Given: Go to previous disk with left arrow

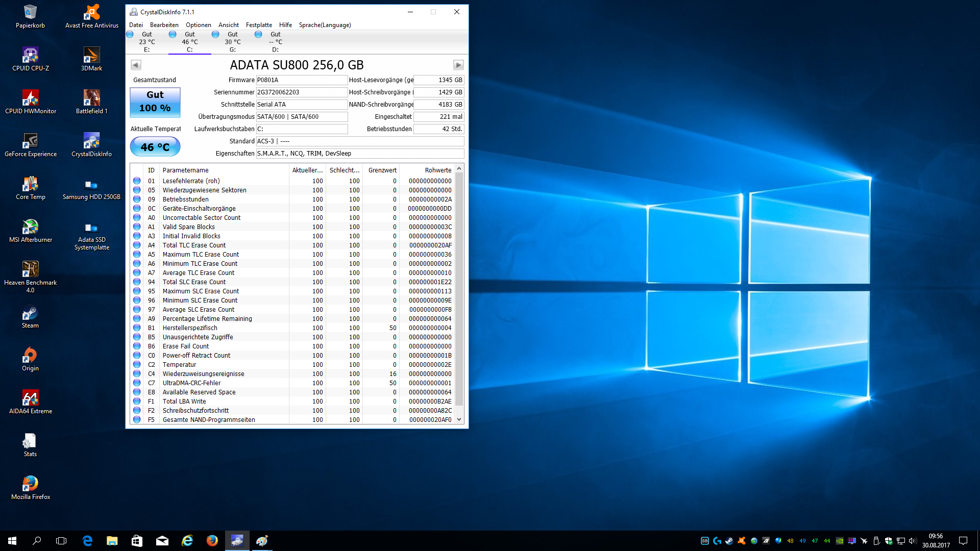Looking at the screenshot, I should click(x=136, y=65).
